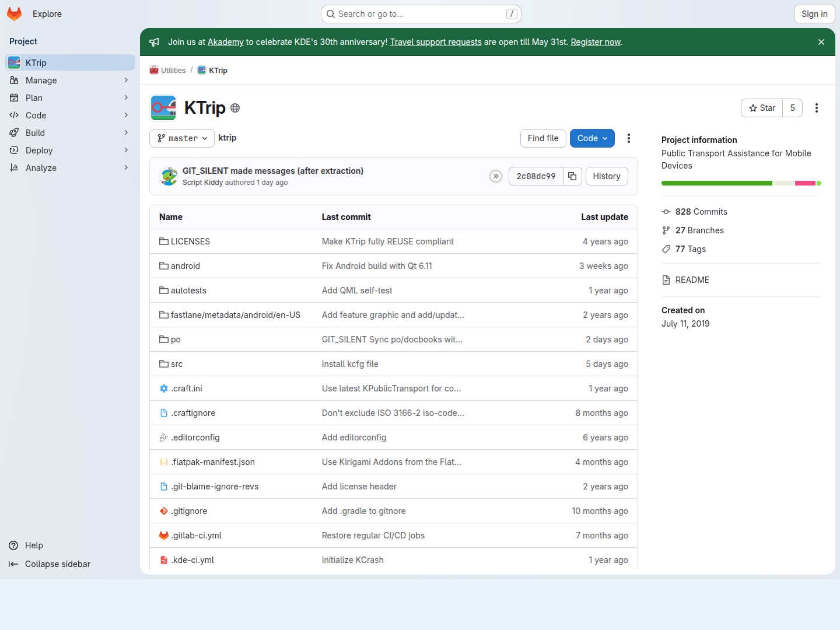The width and height of the screenshot is (840, 630).
Task: Star the KTrip project
Action: 762,108
